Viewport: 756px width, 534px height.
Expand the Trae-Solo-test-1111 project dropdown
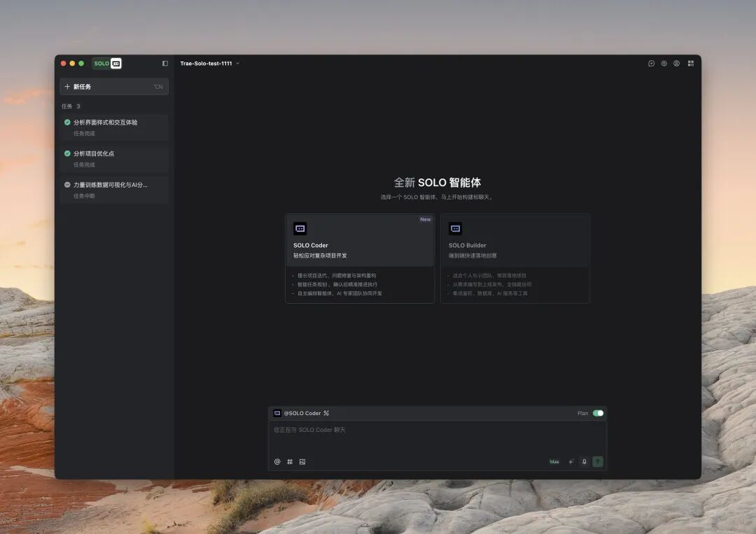click(x=209, y=64)
